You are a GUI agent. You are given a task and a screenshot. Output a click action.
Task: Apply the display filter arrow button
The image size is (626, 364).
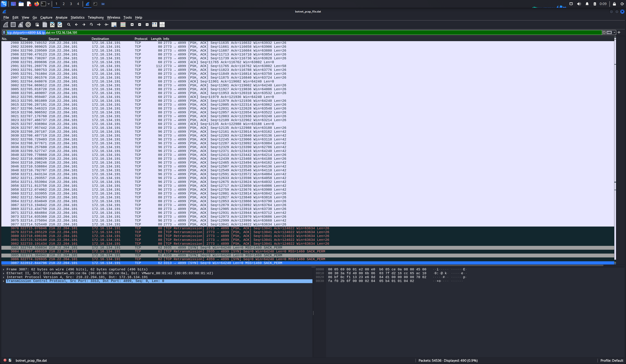click(x=609, y=32)
